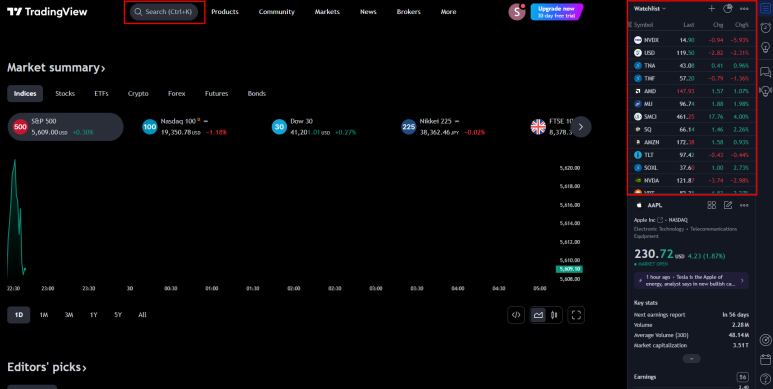The image size is (773, 389).
Task: Add a symbol using Watchlist plus icon
Action: point(711,8)
